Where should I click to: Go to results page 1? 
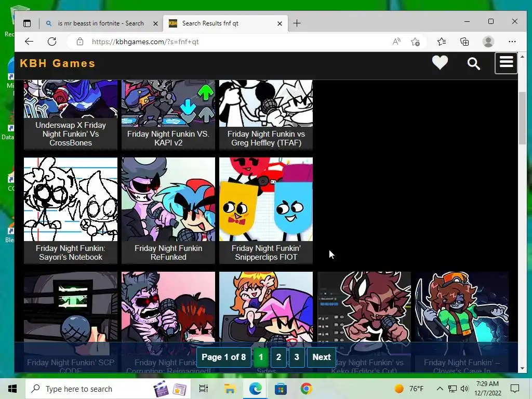pos(261,357)
